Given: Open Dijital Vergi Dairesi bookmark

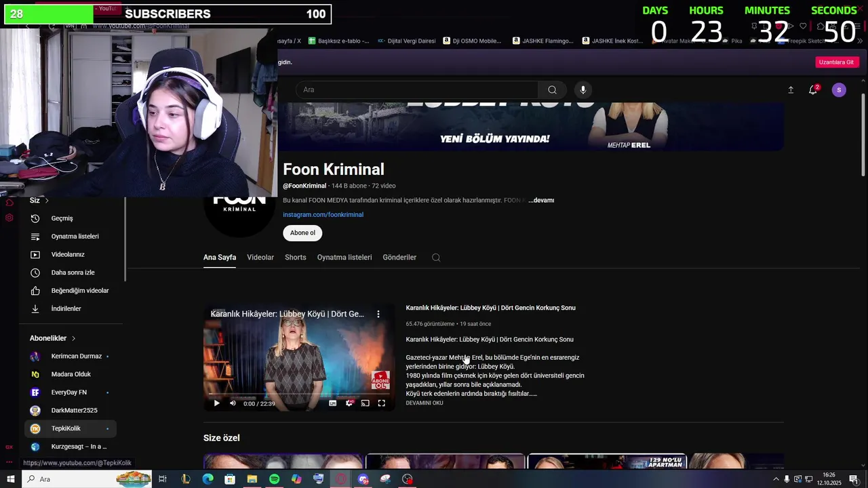Looking at the screenshot, I should tap(406, 41).
